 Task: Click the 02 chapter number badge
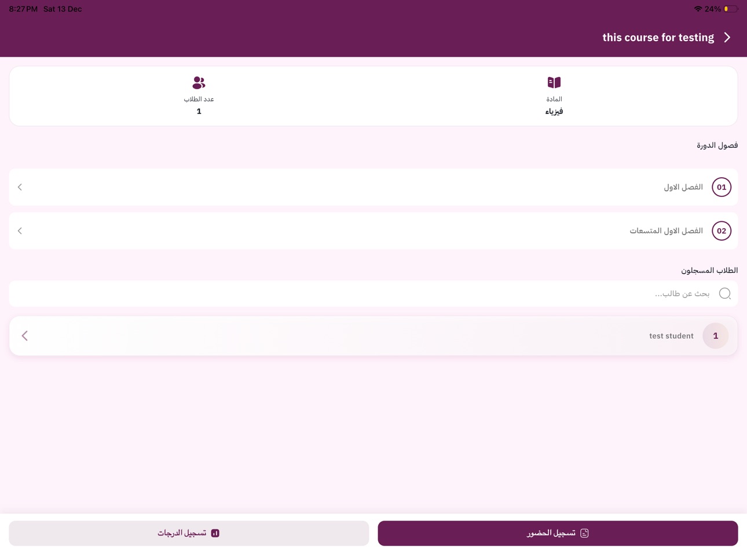tap(722, 231)
